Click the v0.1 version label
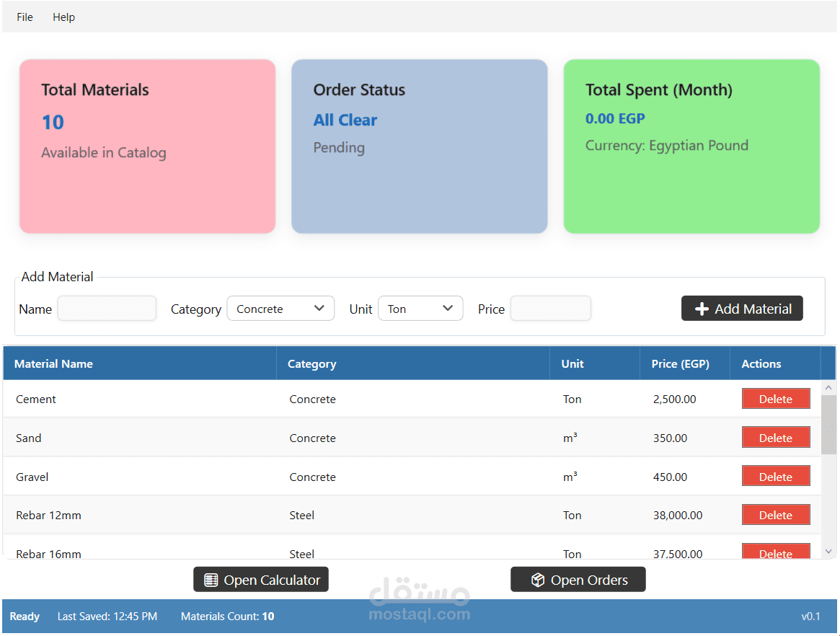Screen dimensions: 840x636 (810, 617)
